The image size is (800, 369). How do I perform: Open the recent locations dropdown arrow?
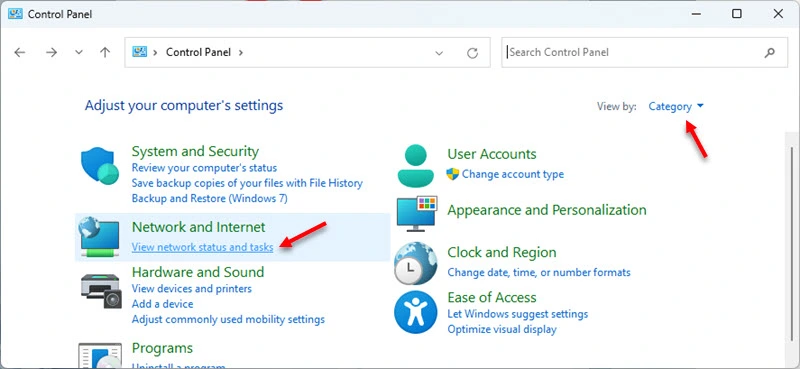point(79,52)
